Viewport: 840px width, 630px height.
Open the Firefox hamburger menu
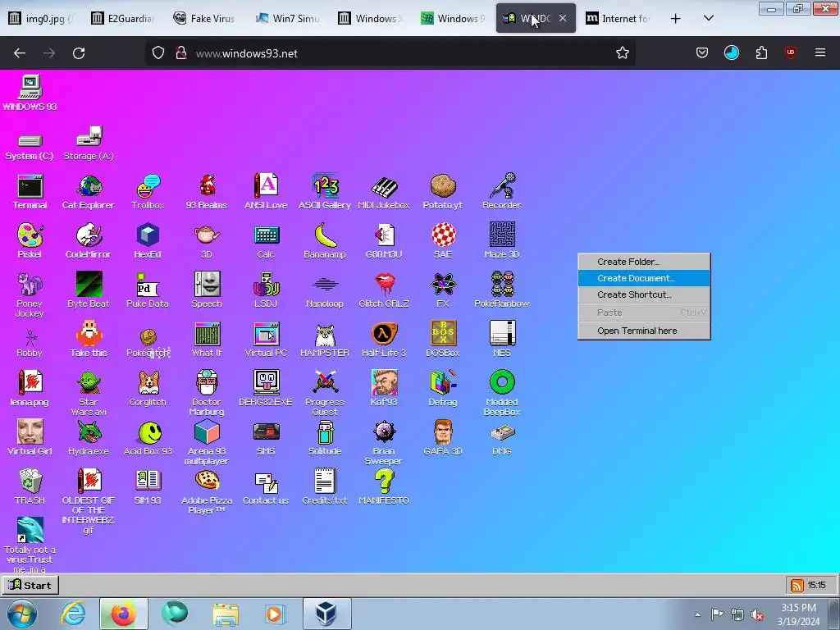point(820,52)
